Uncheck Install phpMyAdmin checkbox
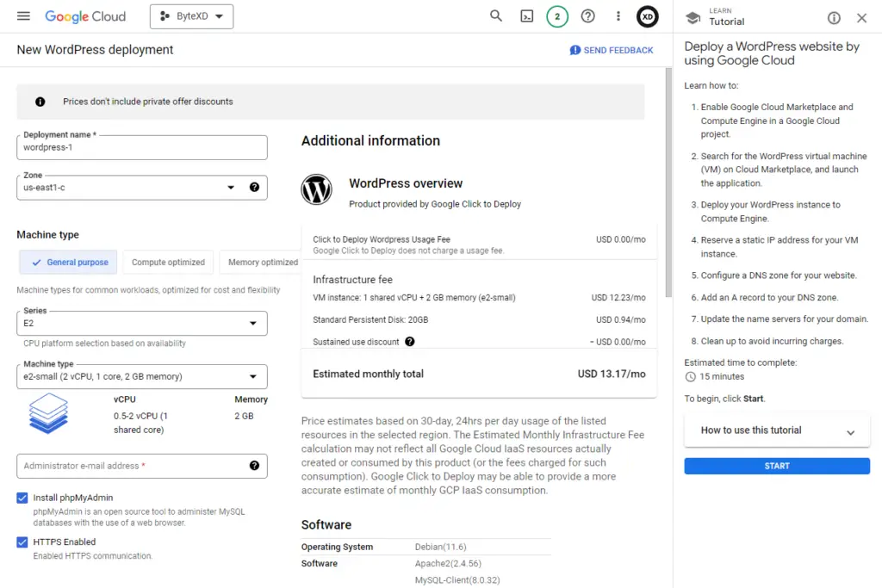This screenshot has width=882, height=588. coord(22,498)
